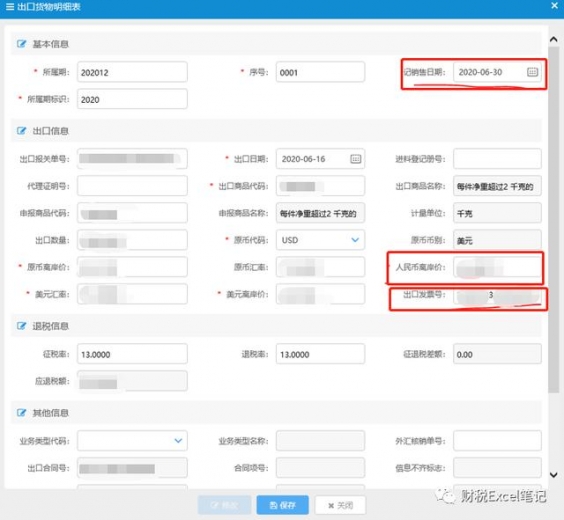Click the 外汇核销单号 input field
This screenshot has height=520, width=564.
[x=497, y=441]
